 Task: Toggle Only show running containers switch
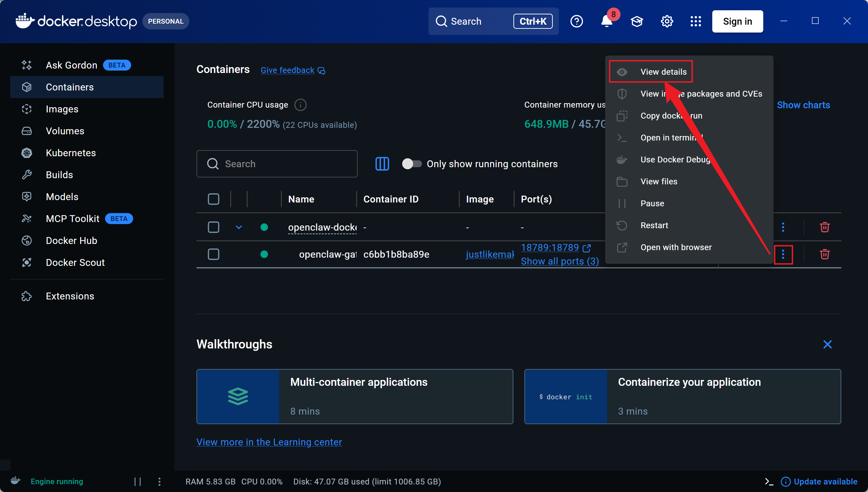(x=412, y=164)
